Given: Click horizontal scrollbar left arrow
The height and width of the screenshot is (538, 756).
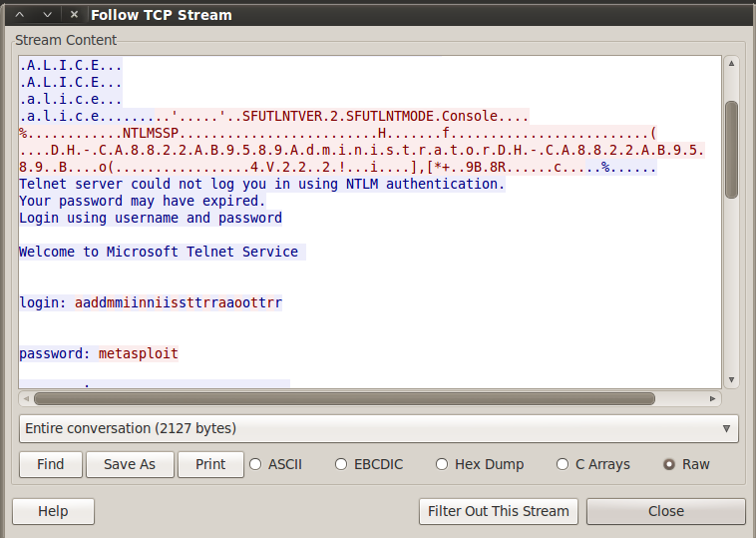Looking at the screenshot, I should coord(26,398).
